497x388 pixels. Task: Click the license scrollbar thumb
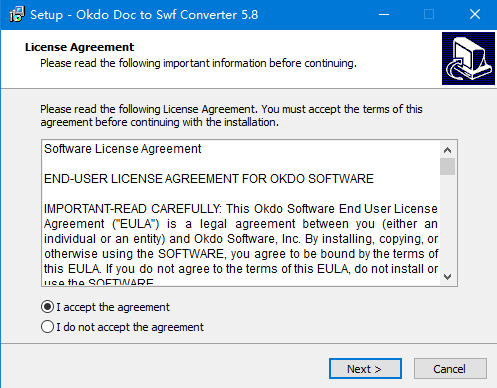click(x=447, y=167)
